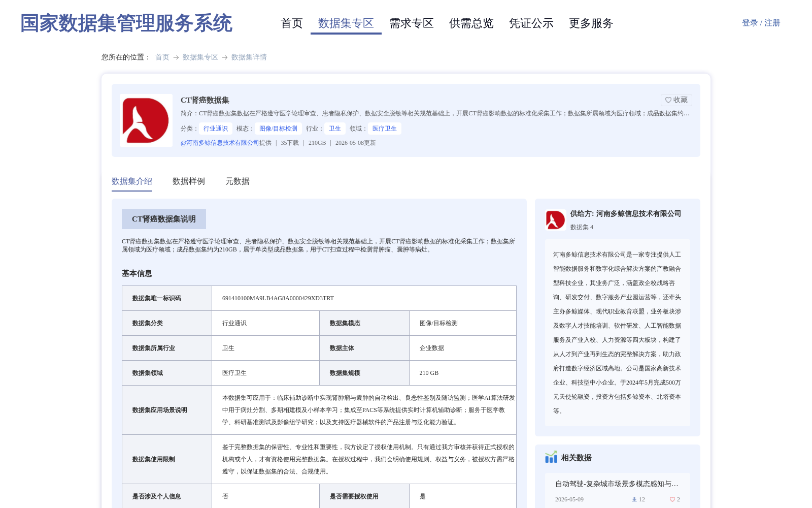The image size is (812, 508).
Task: Click the 数据集所属行业 label cell
Action: (167, 348)
